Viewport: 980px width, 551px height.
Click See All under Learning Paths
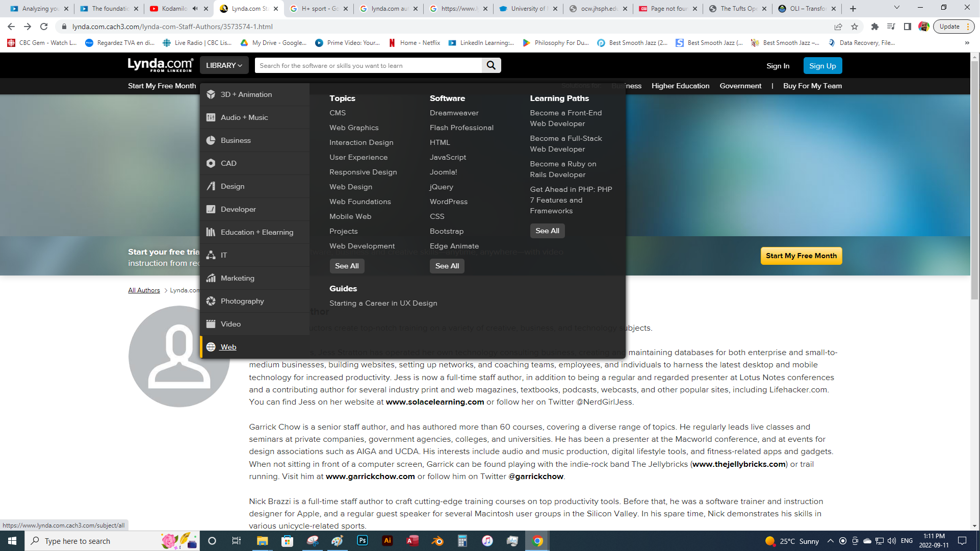point(547,231)
